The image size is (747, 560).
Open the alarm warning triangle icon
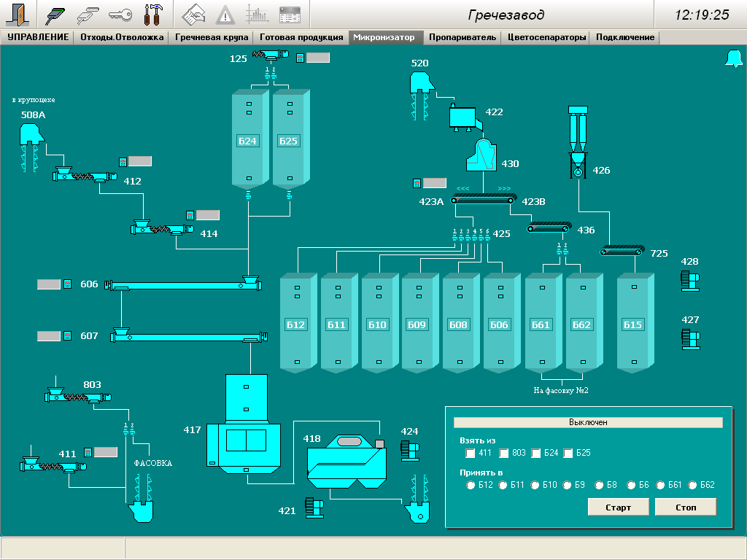point(225,15)
